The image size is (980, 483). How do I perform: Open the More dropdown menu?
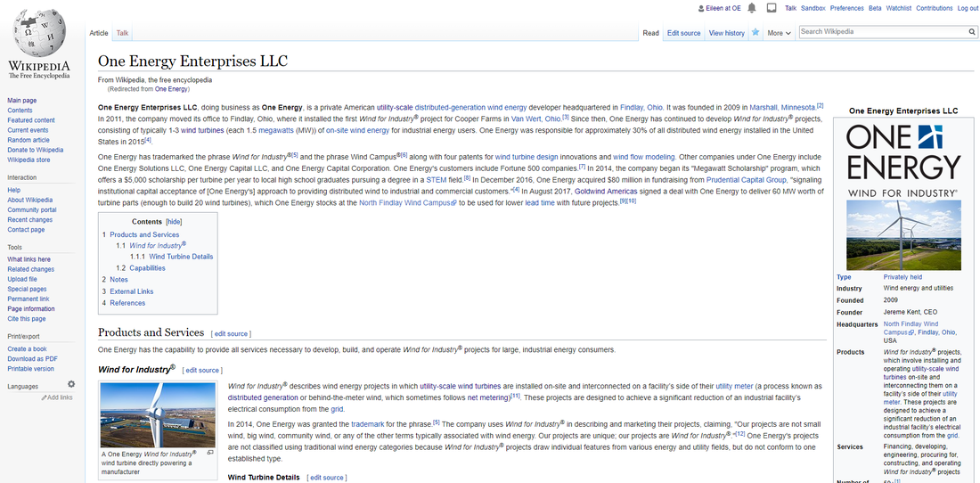pyautogui.click(x=779, y=33)
